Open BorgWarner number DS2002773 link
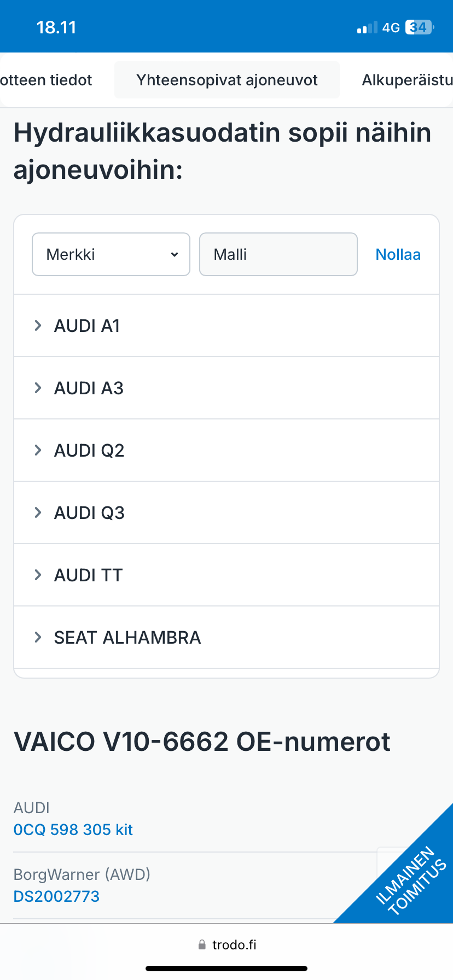The image size is (453, 980). pyautogui.click(x=57, y=896)
